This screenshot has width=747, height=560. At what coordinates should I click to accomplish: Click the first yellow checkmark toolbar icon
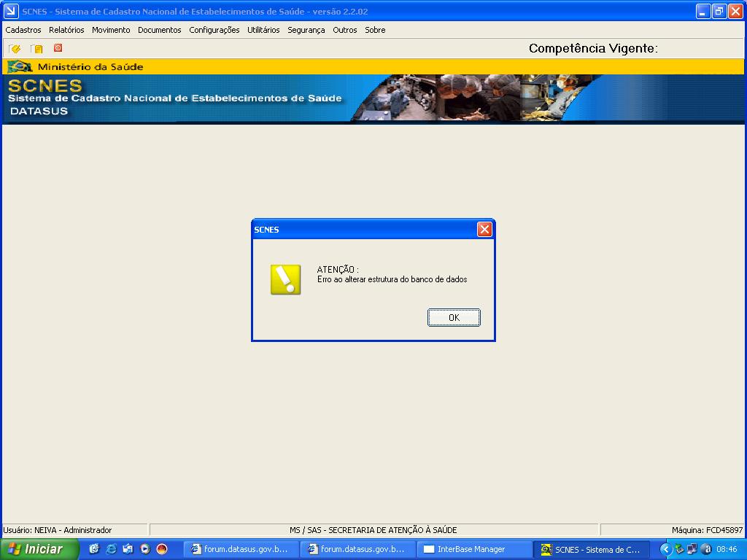[x=15, y=49]
